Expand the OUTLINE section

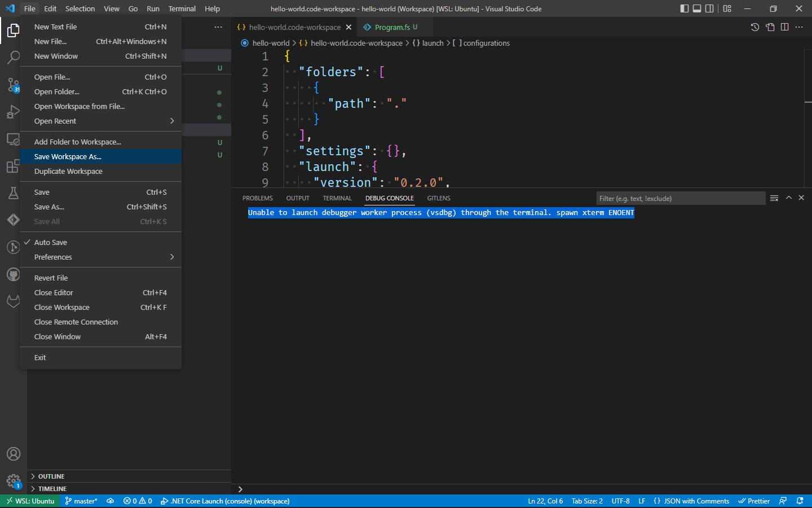click(51, 476)
